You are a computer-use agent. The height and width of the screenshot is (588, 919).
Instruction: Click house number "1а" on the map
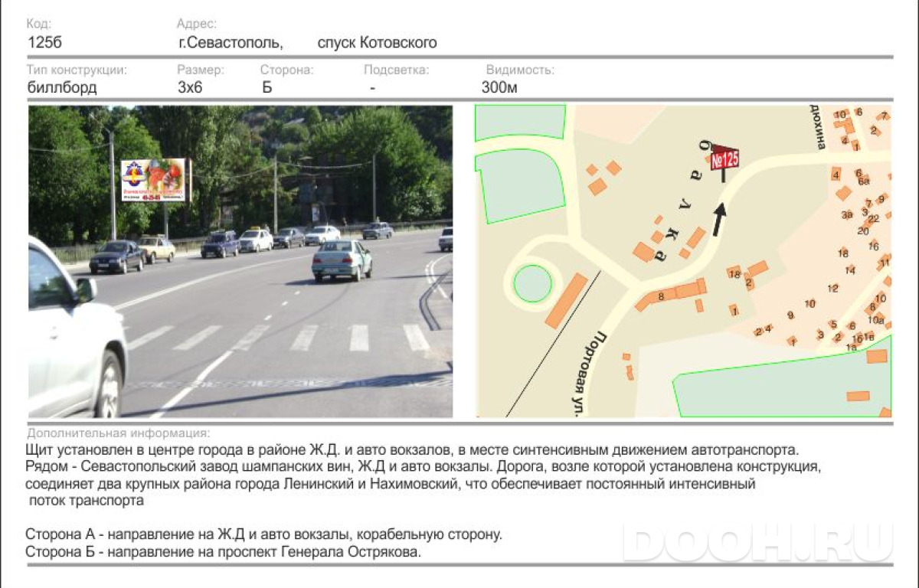851,347
